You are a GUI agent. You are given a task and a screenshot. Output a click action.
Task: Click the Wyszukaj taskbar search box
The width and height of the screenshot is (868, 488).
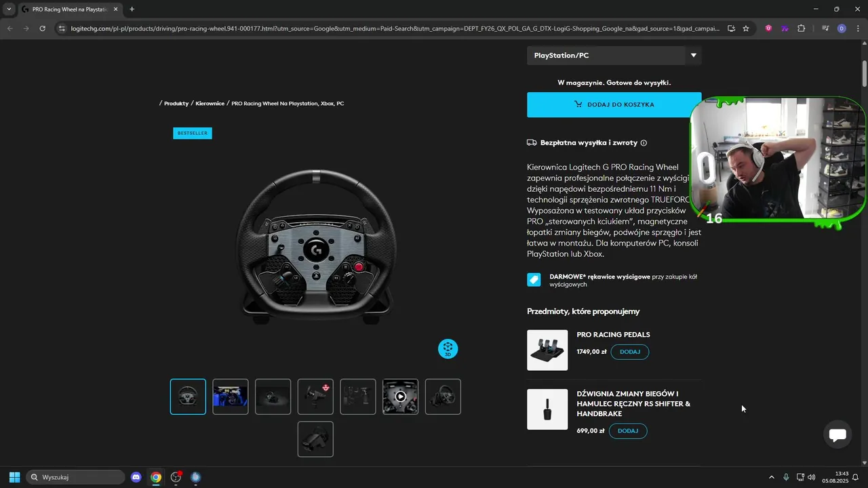tap(75, 477)
